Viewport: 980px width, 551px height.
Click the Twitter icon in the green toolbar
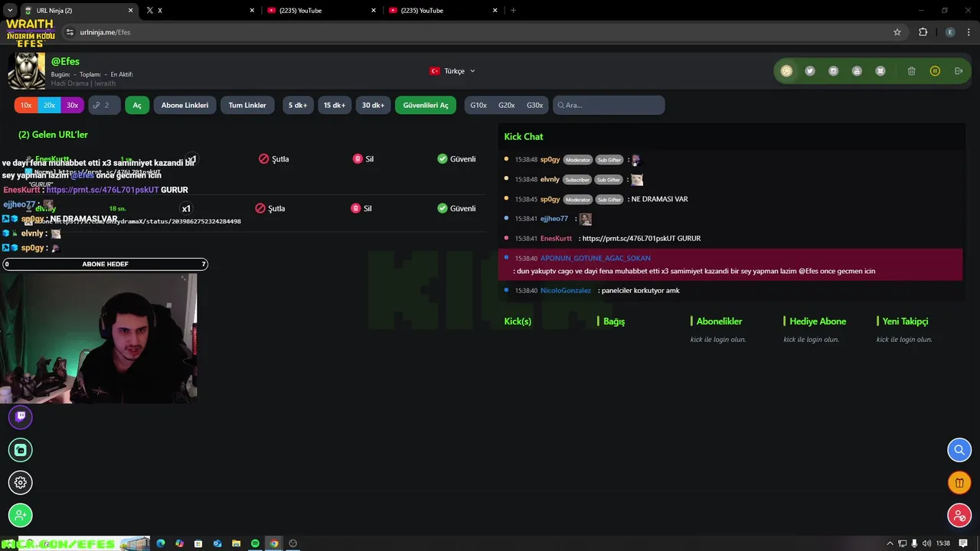[810, 71]
